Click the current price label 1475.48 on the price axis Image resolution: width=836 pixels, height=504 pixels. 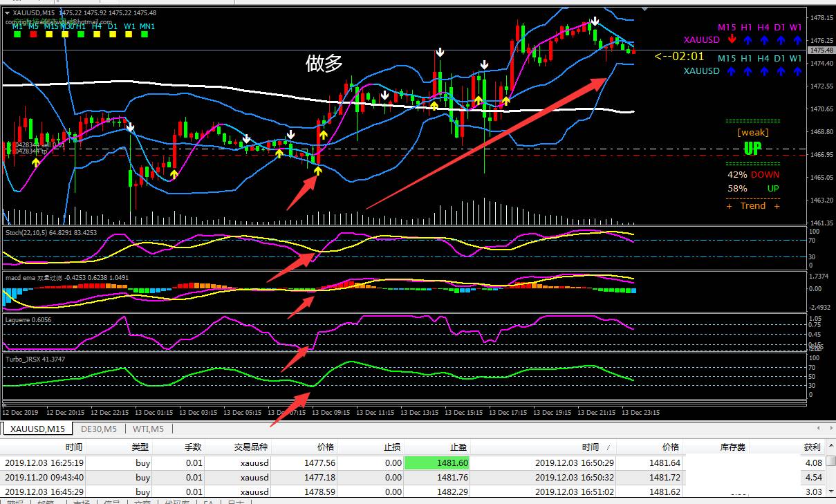point(821,50)
